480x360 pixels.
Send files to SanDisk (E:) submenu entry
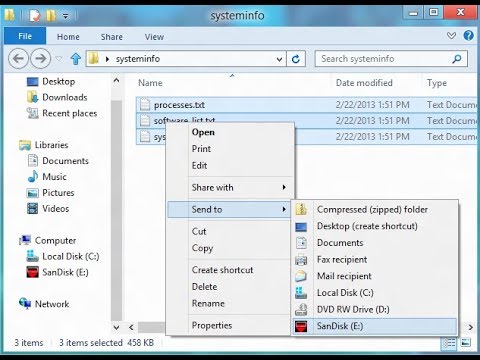point(374,326)
